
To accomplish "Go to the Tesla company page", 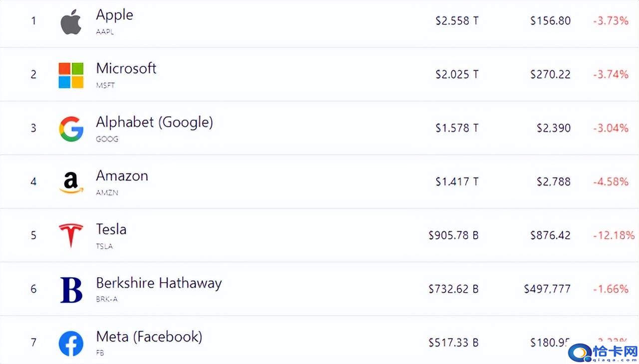I will (x=111, y=229).
